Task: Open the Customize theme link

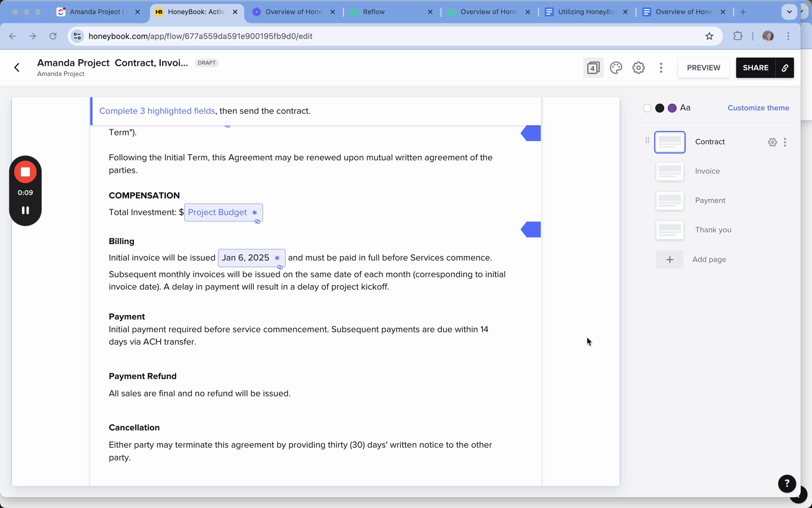Action: [x=758, y=108]
